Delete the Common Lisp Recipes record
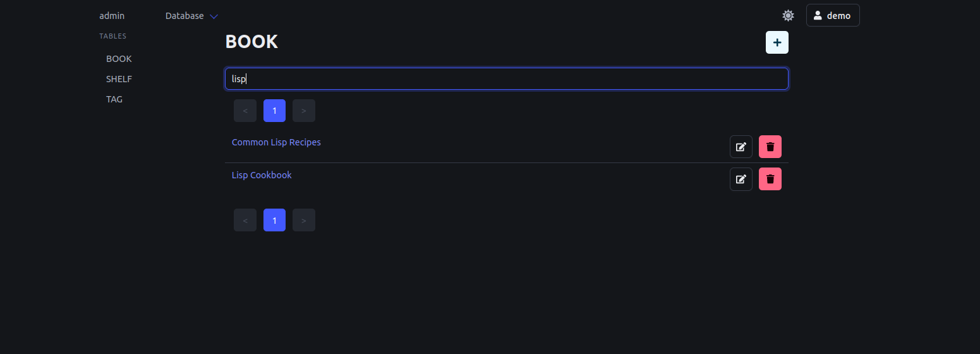 (770, 147)
